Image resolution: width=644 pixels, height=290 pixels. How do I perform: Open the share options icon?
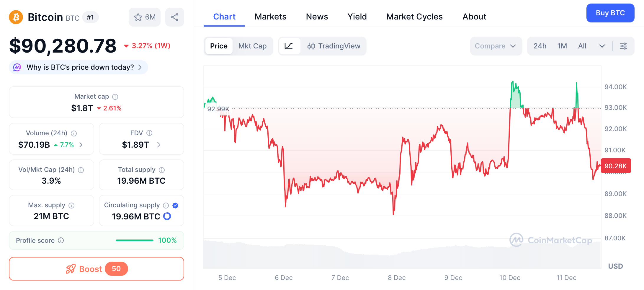tap(174, 17)
